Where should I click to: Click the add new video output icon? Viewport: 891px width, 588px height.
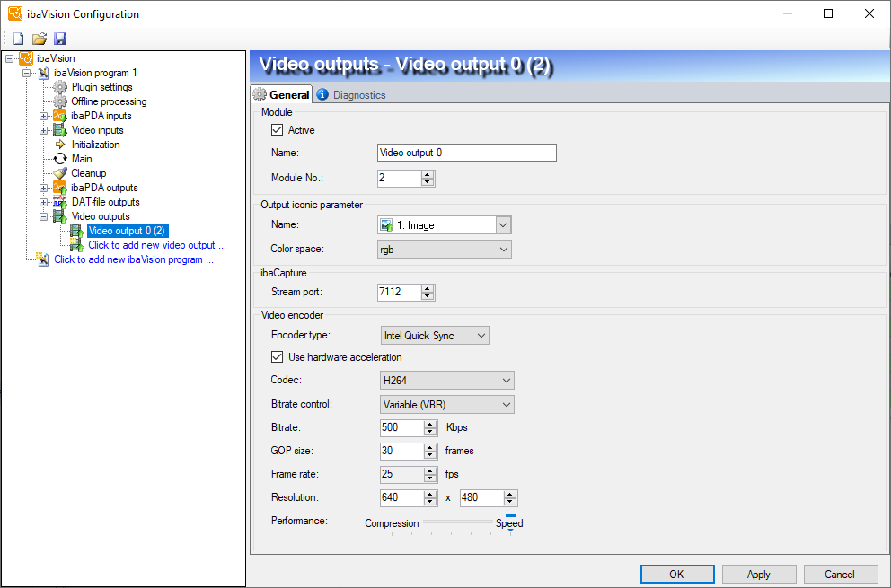[77, 245]
